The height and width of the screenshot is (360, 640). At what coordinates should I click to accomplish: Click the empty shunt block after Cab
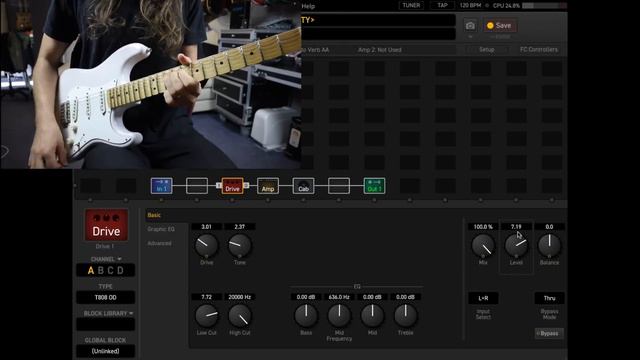click(x=339, y=186)
